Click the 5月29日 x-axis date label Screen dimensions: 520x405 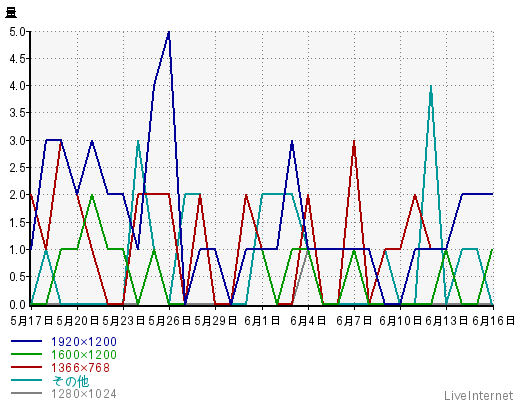pos(216,321)
